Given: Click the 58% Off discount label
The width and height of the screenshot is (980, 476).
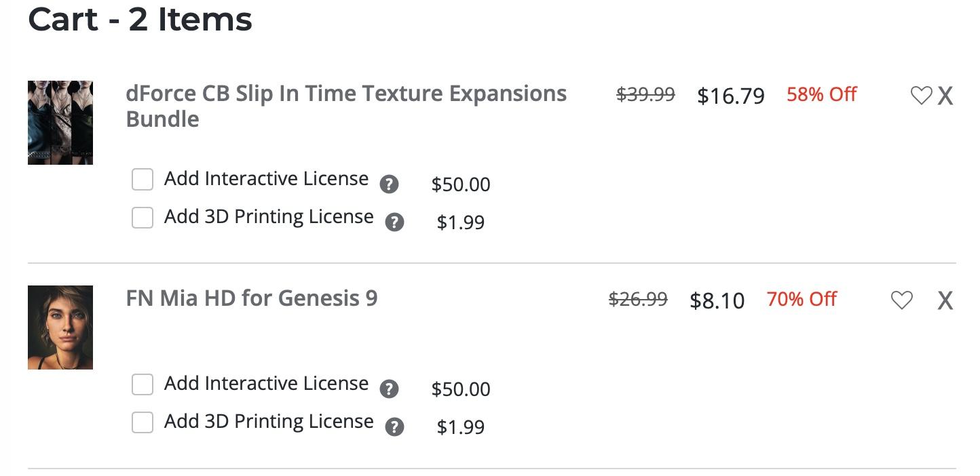Looking at the screenshot, I should coord(821,94).
